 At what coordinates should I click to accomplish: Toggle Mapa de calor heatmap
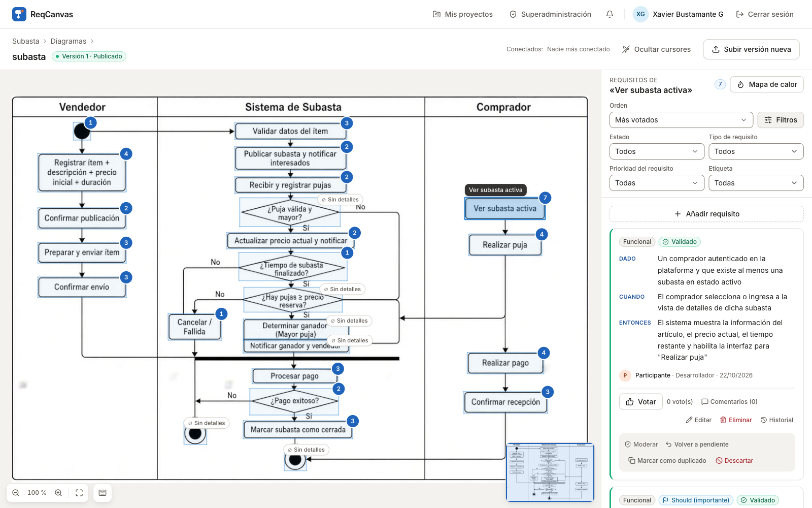tap(767, 84)
